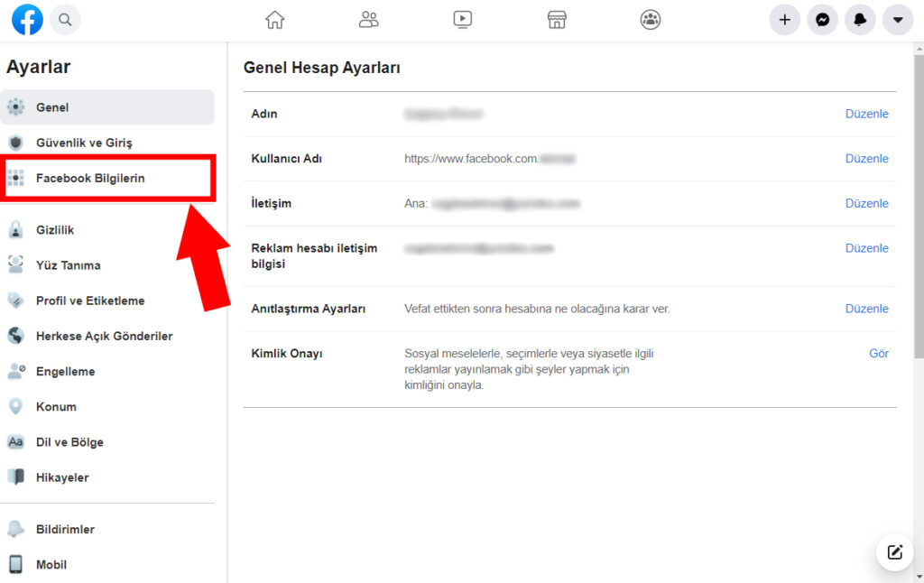Click Düzenle link for Anıtlaştırma Ayarları
The height and width of the screenshot is (583, 924).
click(x=866, y=309)
